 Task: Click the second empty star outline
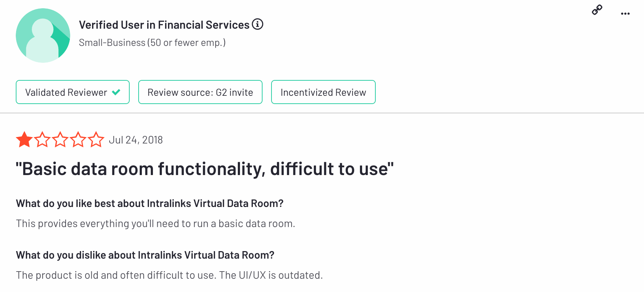coord(42,140)
